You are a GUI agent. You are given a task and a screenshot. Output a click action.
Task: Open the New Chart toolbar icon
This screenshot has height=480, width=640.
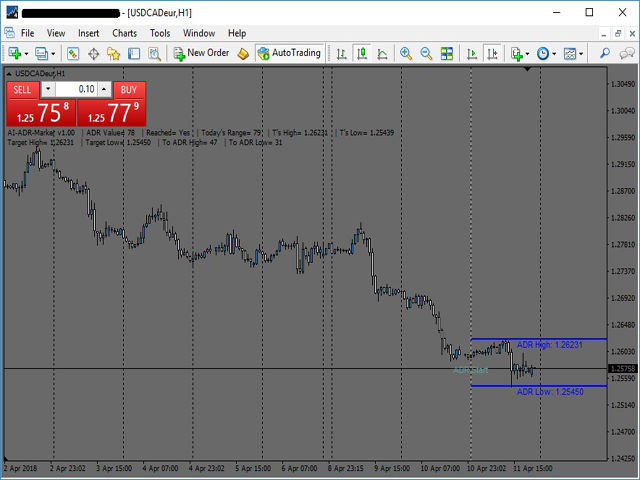pyautogui.click(x=15, y=53)
